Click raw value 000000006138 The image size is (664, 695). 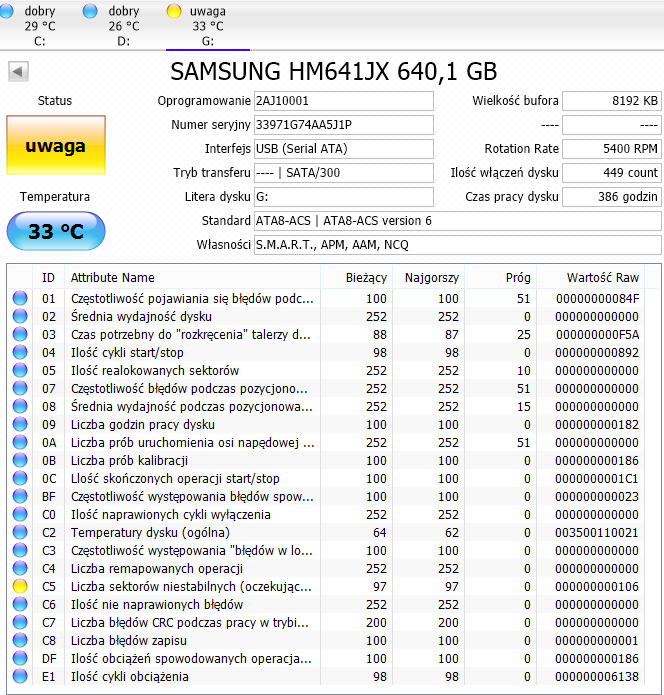pyautogui.click(x=597, y=677)
